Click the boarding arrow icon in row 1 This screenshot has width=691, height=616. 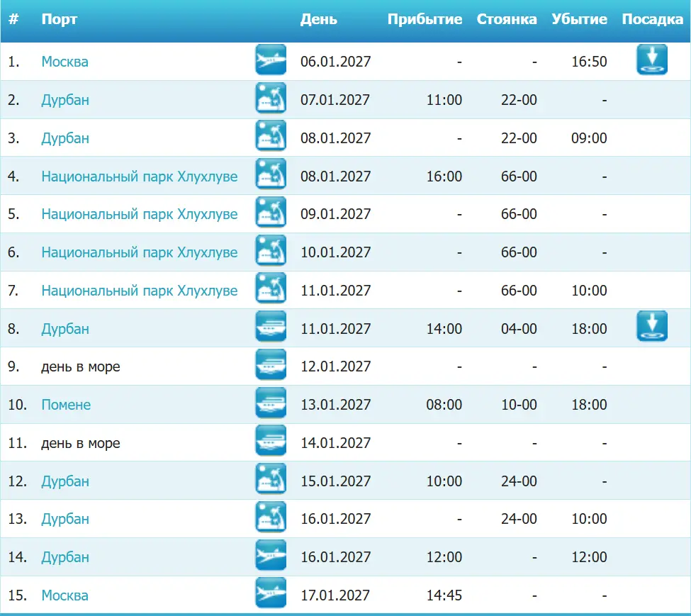pos(652,60)
